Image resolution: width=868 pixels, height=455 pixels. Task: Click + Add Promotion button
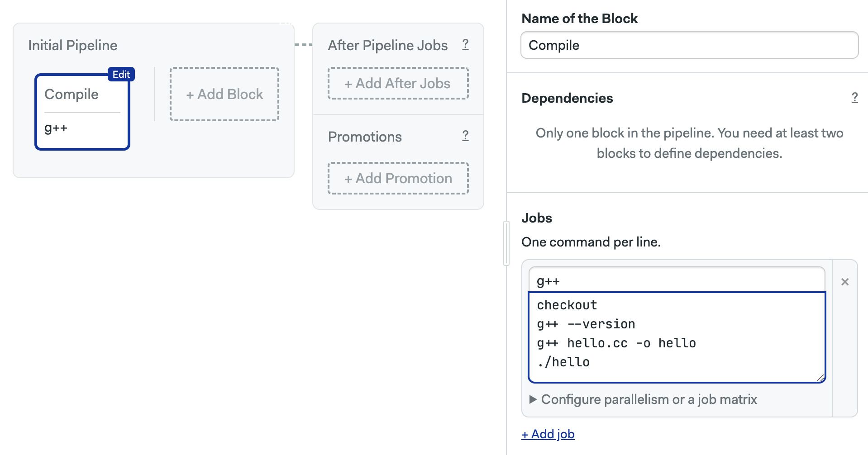click(398, 178)
